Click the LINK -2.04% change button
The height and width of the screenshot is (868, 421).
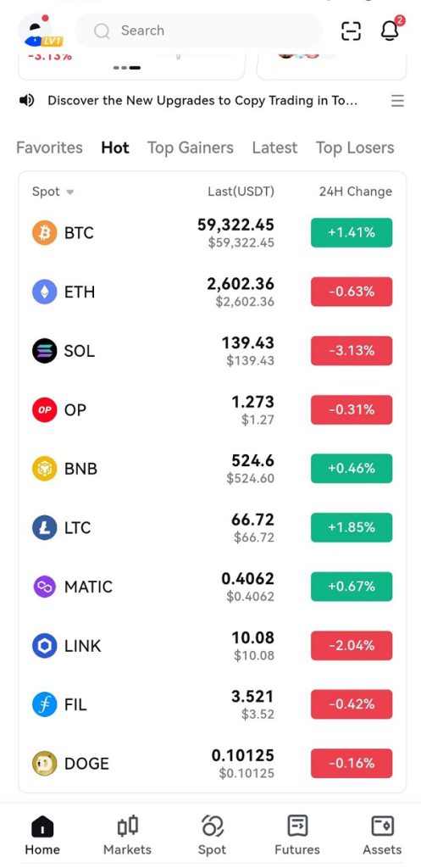pyautogui.click(x=352, y=645)
